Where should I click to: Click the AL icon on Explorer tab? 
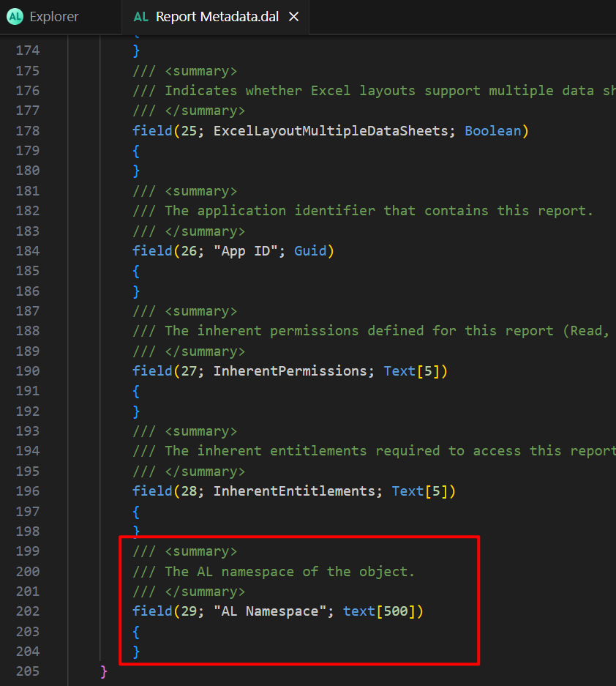pos(15,17)
